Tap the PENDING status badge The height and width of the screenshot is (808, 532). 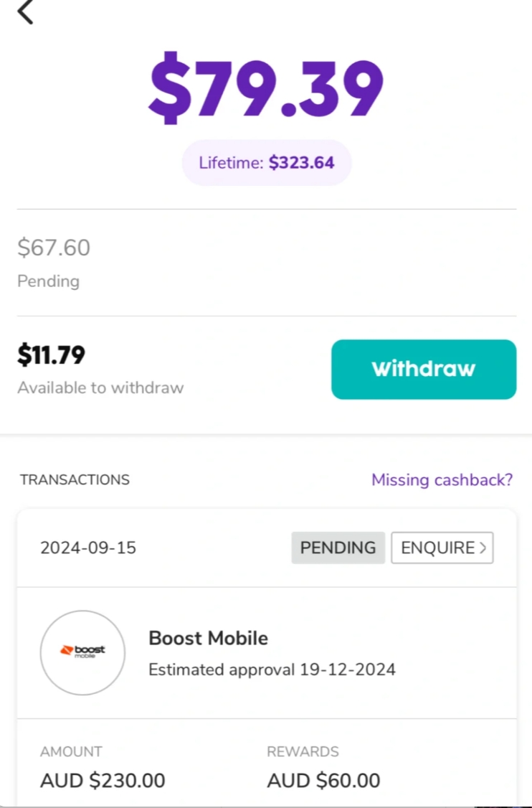[x=338, y=548]
